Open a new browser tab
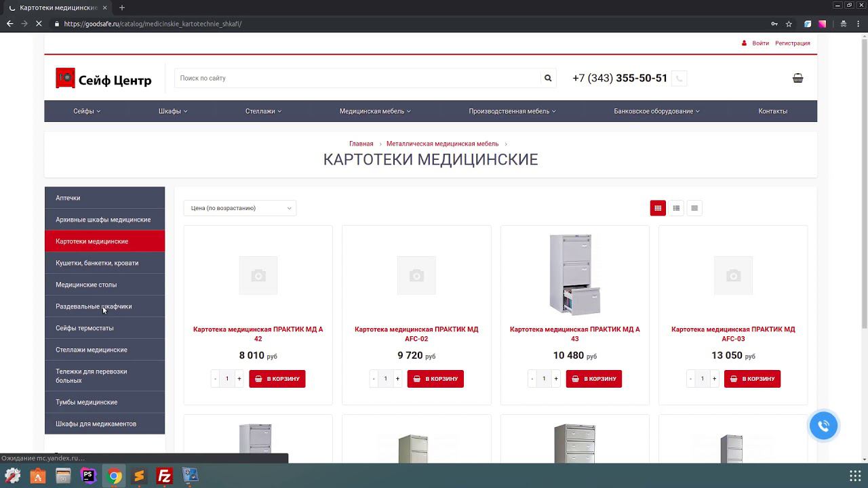Viewport: 868px width, 488px height. [x=122, y=7]
